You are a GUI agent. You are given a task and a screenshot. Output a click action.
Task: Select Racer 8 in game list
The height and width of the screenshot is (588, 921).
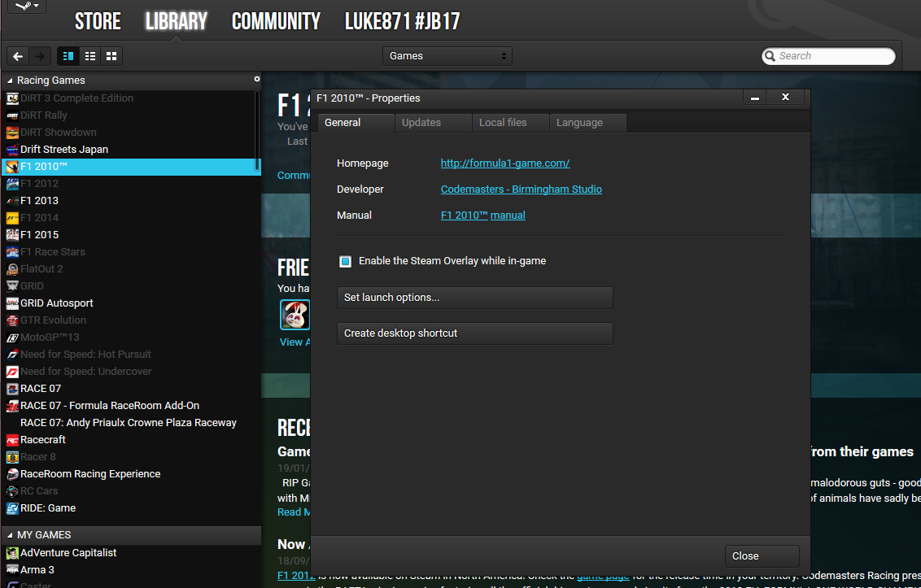[x=132, y=456]
